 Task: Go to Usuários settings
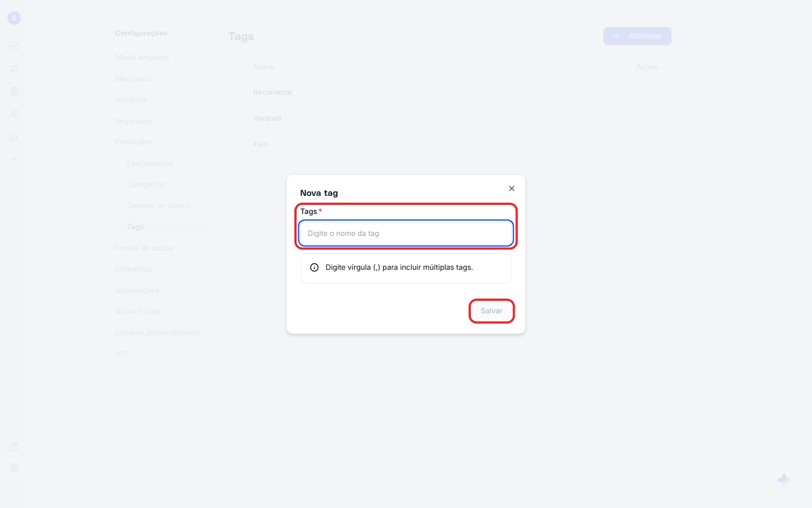(x=130, y=100)
